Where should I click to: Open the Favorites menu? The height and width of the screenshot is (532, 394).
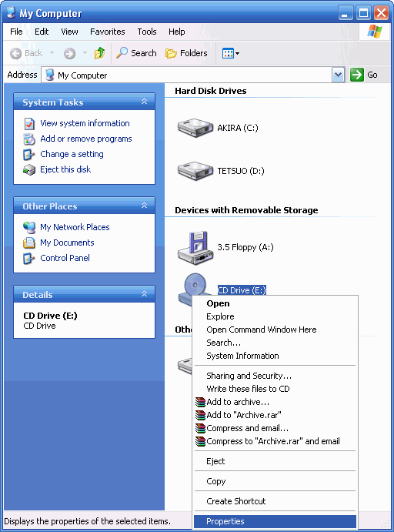(107, 32)
